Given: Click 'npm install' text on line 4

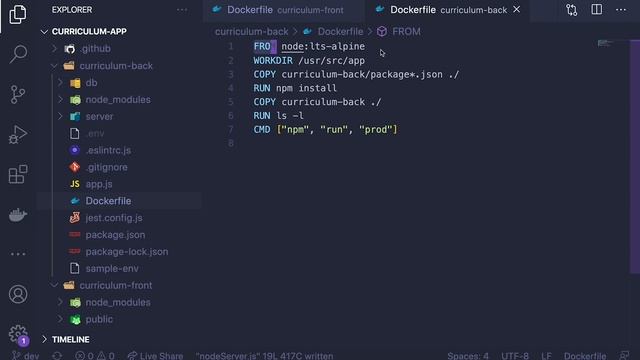Looking at the screenshot, I should [x=306, y=88].
